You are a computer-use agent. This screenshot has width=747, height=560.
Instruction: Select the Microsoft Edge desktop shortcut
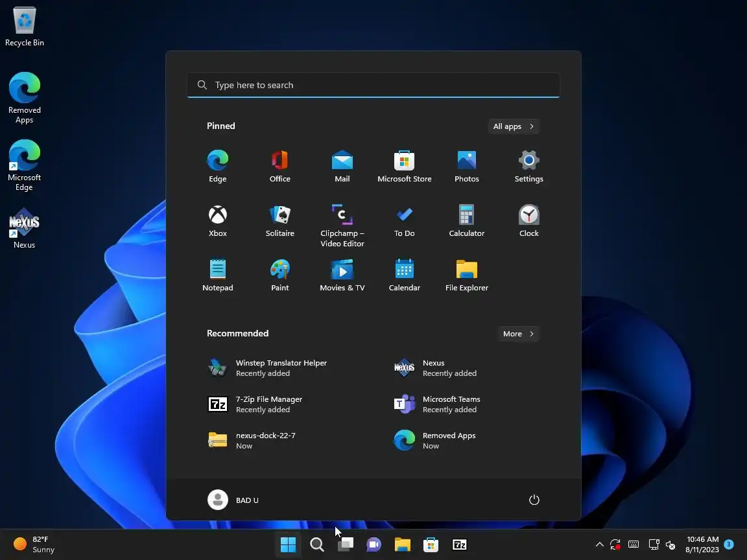(24, 165)
